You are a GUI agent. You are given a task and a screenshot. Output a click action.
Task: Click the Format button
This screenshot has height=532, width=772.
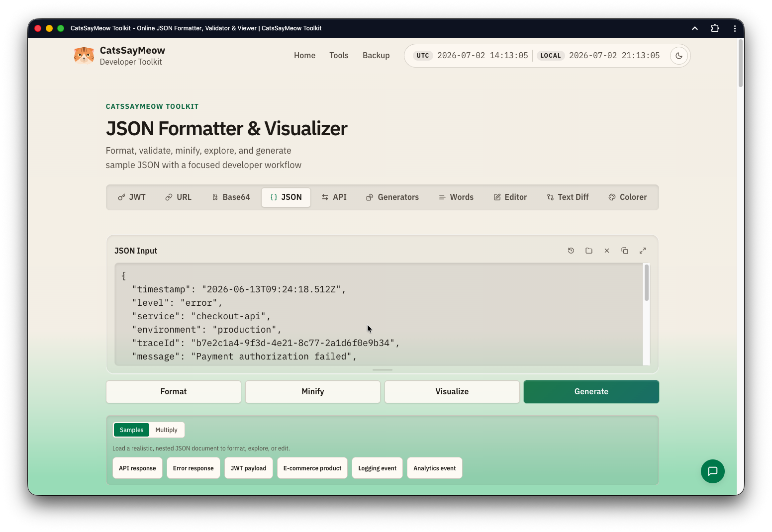[174, 392]
